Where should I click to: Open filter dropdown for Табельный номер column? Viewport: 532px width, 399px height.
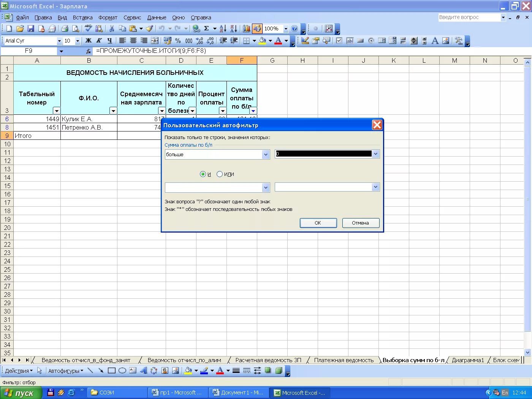click(x=57, y=111)
